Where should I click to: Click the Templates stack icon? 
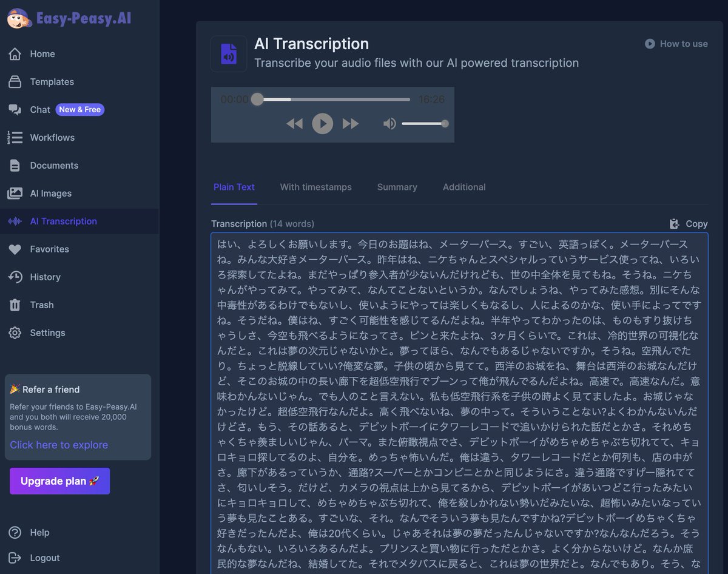pos(15,82)
